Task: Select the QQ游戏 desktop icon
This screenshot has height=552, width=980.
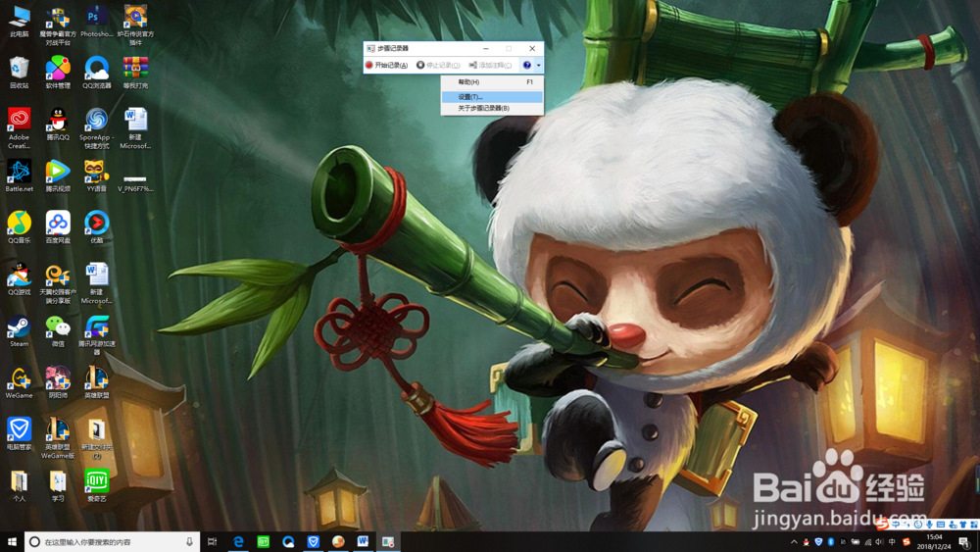Action: tap(20, 279)
